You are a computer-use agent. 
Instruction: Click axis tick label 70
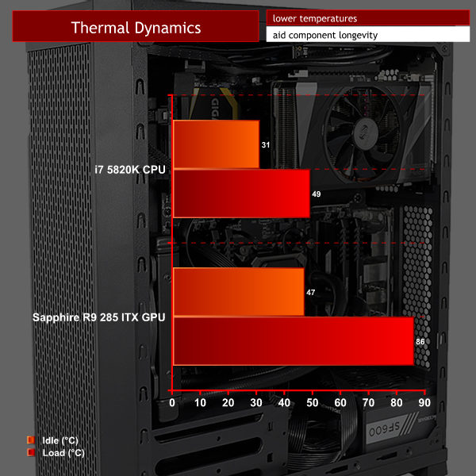click(x=369, y=403)
